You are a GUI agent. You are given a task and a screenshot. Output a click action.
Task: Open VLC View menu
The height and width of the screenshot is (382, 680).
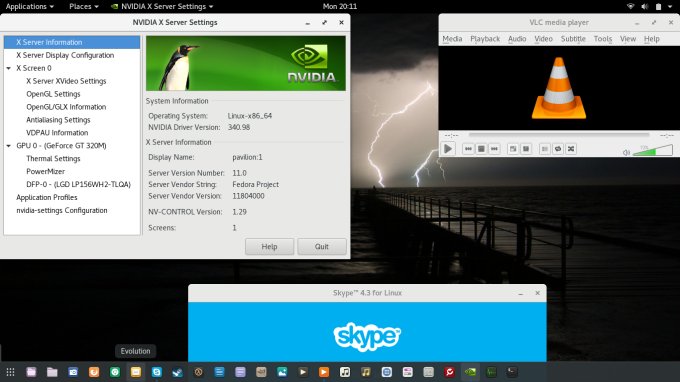628,39
